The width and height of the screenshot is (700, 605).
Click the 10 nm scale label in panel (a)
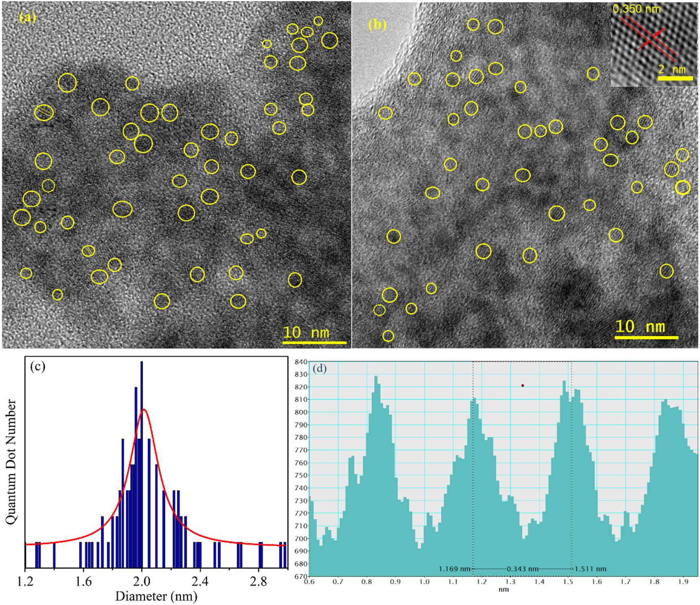click(x=306, y=333)
